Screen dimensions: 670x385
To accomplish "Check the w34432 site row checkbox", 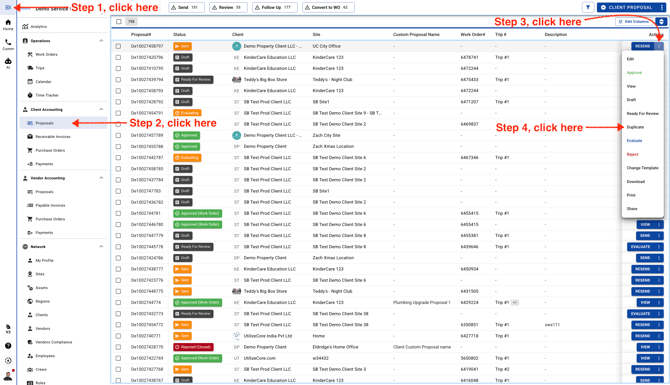I will [118, 358].
